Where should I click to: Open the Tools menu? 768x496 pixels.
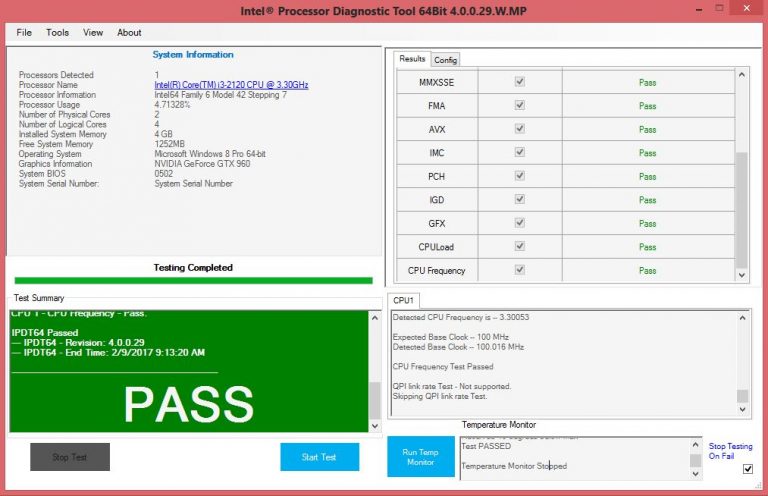click(x=57, y=32)
